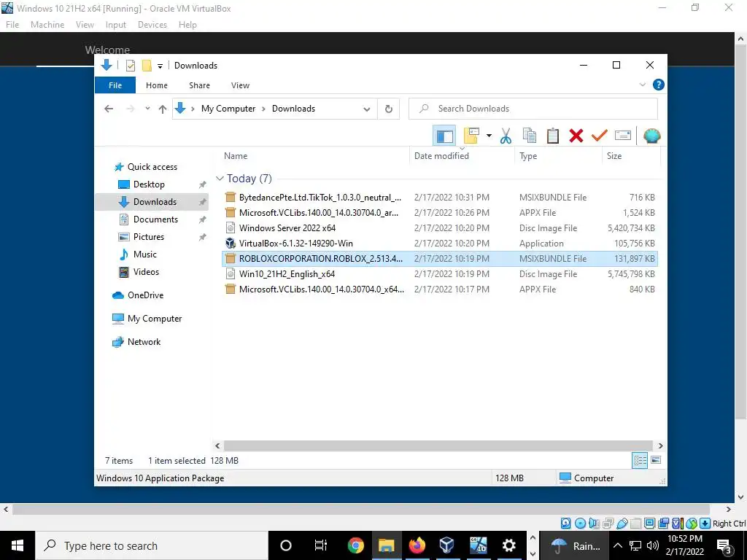This screenshot has width=747, height=560.
Task: Click VirtualBox USB status icon
Action: point(622,524)
